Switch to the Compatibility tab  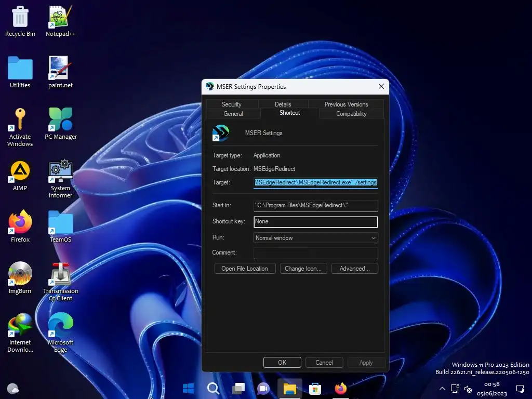tap(352, 114)
